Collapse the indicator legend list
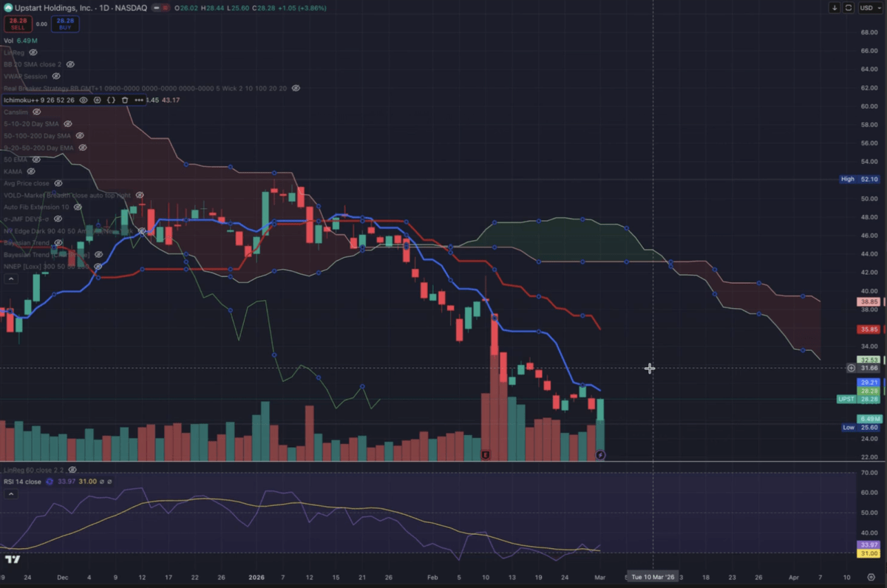 tap(10, 278)
